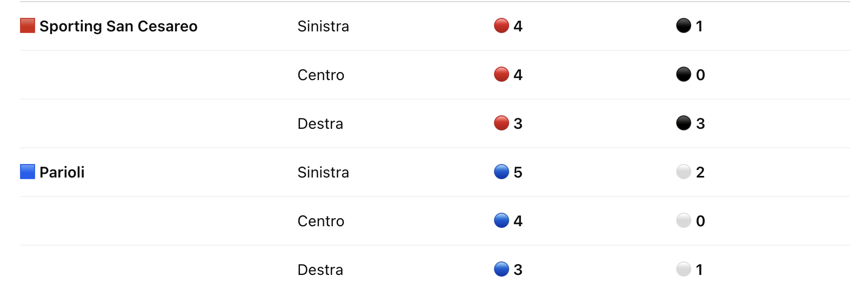Viewport: 868px width, 302px height.
Task: Click the red ball in Sporting Sinistra row
Action: tap(502, 25)
